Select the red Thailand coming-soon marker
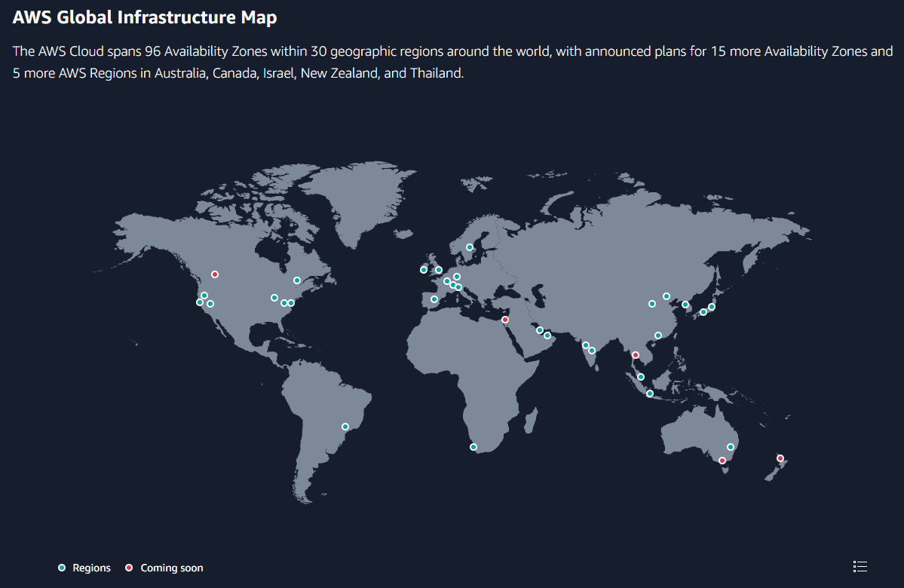 click(x=636, y=354)
